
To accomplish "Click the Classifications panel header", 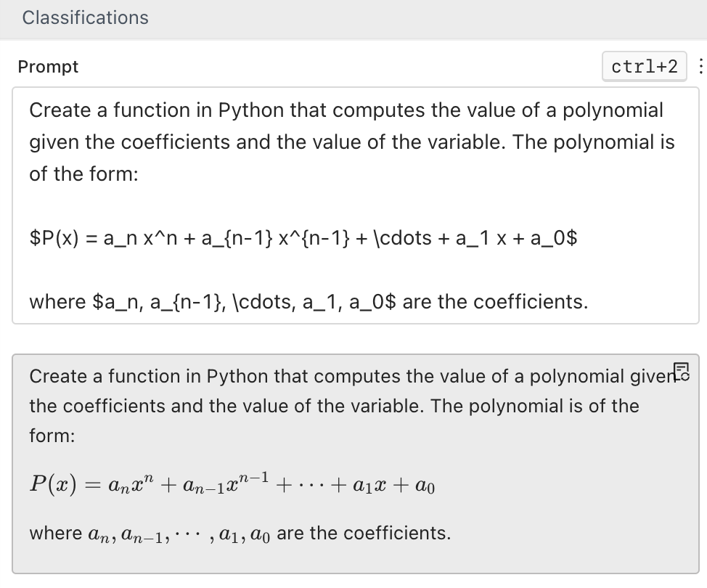I will point(86,18).
